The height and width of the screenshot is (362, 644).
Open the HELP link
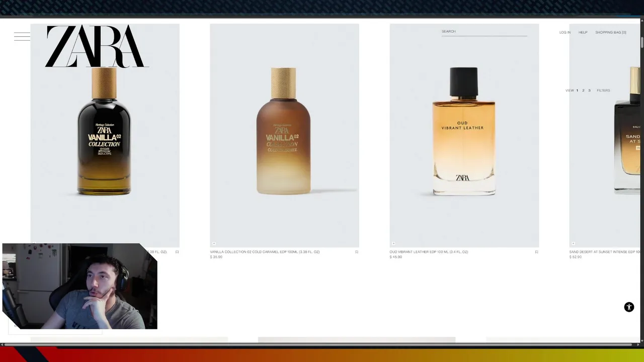pyautogui.click(x=583, y=32)
